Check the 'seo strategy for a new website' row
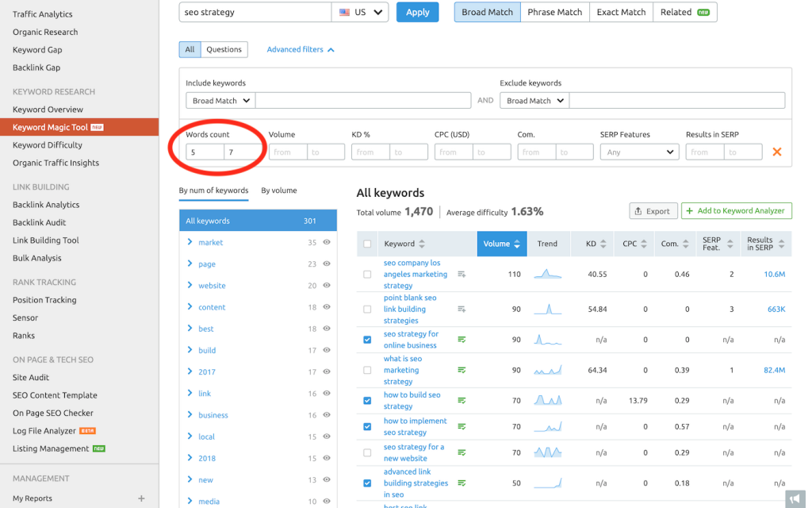 click(367, 452)
